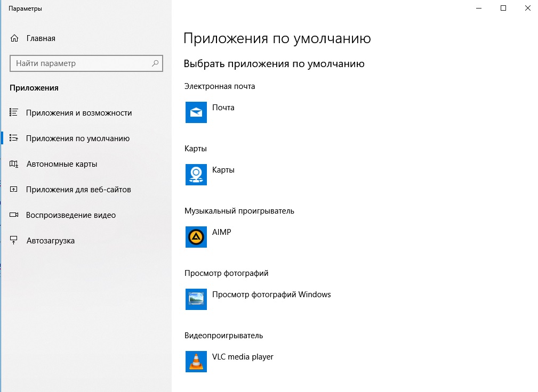Click the Автономные карты sidebar icon

[14, 164]
